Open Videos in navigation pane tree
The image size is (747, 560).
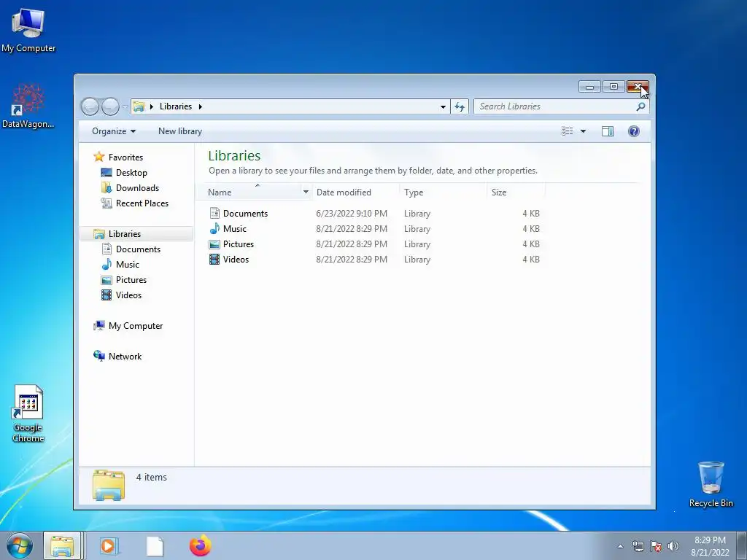(128, 295)
